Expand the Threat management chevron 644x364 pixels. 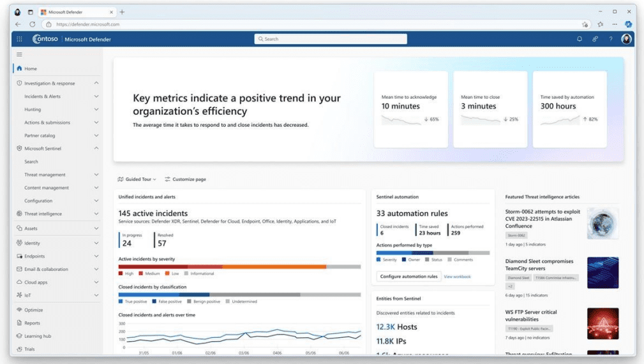(96, 175)
